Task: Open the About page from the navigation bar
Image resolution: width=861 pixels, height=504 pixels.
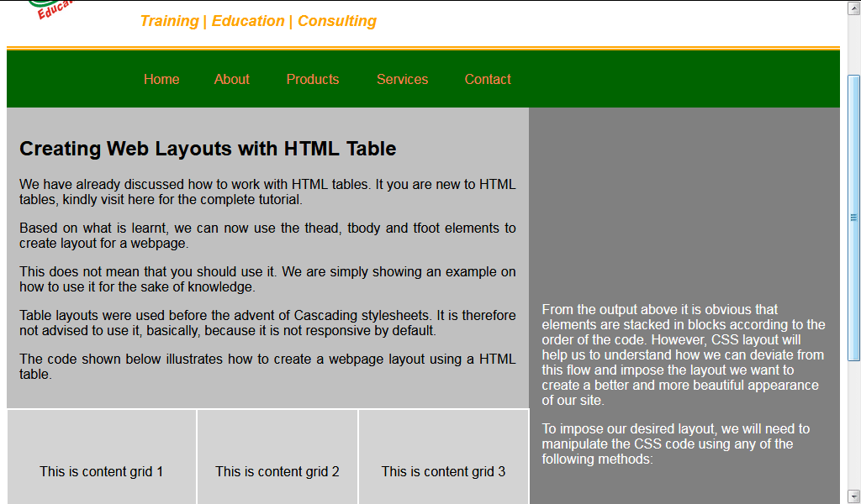Action: 231,79
